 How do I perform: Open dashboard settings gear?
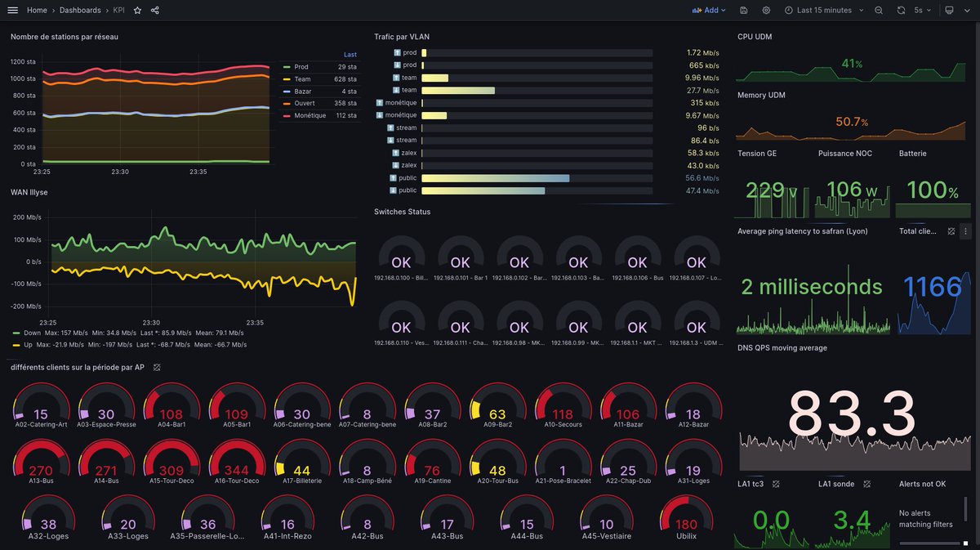(x=766, y=11)
